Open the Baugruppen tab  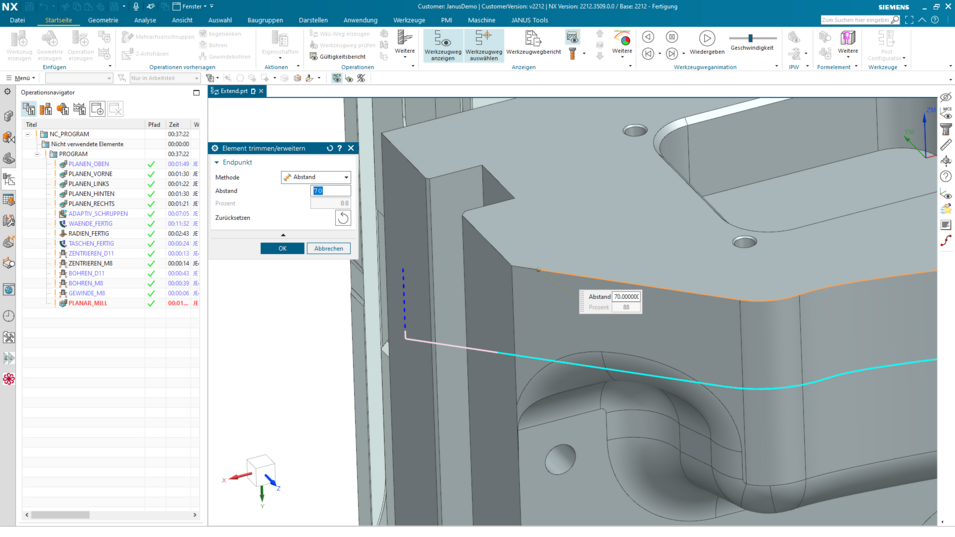(265, 20)
